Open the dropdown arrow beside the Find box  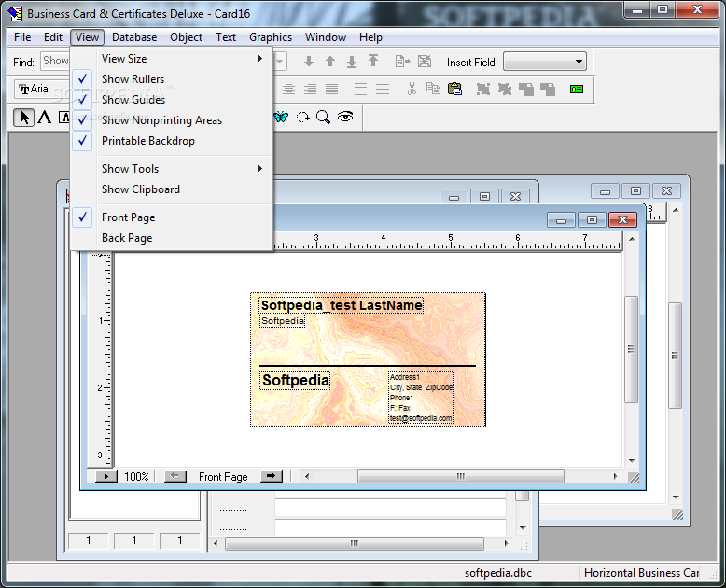(280, 62)
